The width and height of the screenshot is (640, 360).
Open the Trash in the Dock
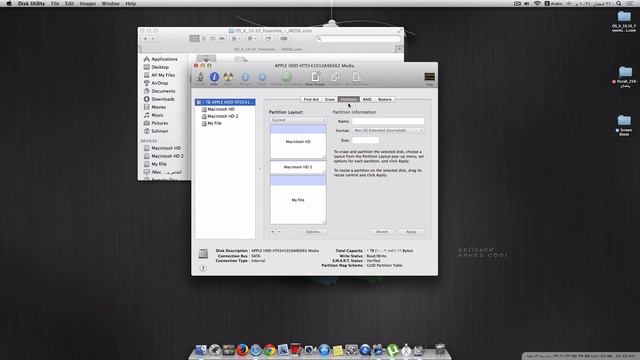click(440, 349)
